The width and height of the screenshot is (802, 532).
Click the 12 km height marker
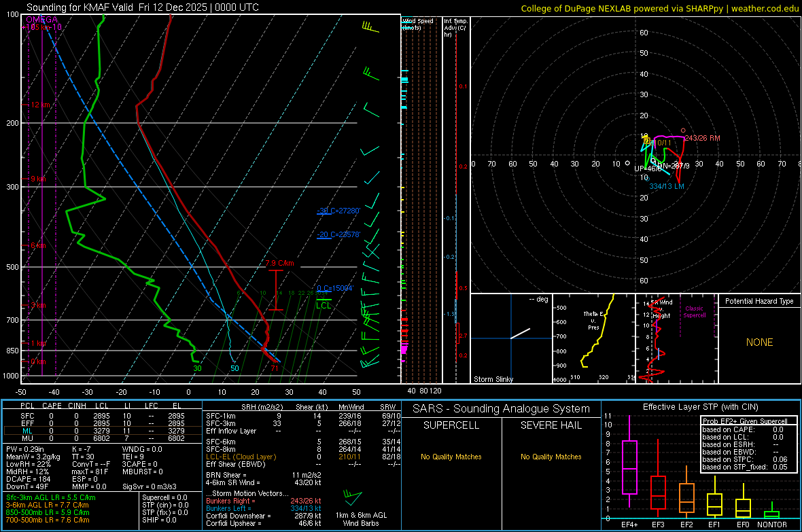(x=40, y=105)
